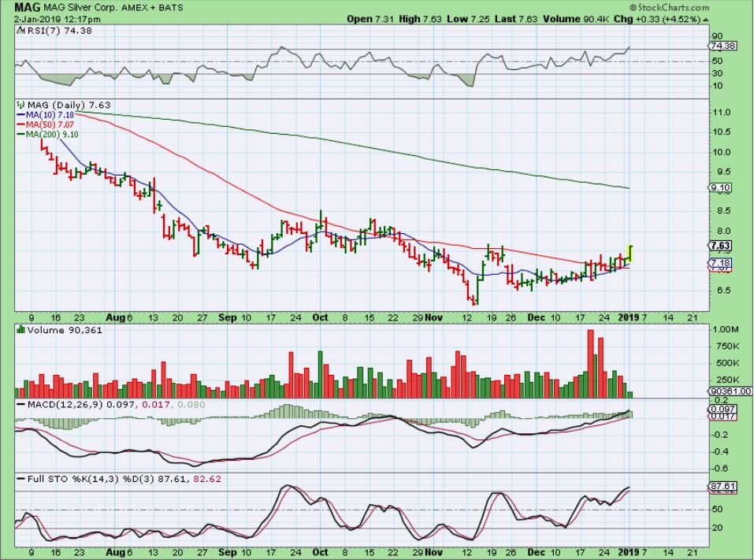Click the 7.63 last price tag
Screen dimensions: 754x560
click(x=720, y=246)
